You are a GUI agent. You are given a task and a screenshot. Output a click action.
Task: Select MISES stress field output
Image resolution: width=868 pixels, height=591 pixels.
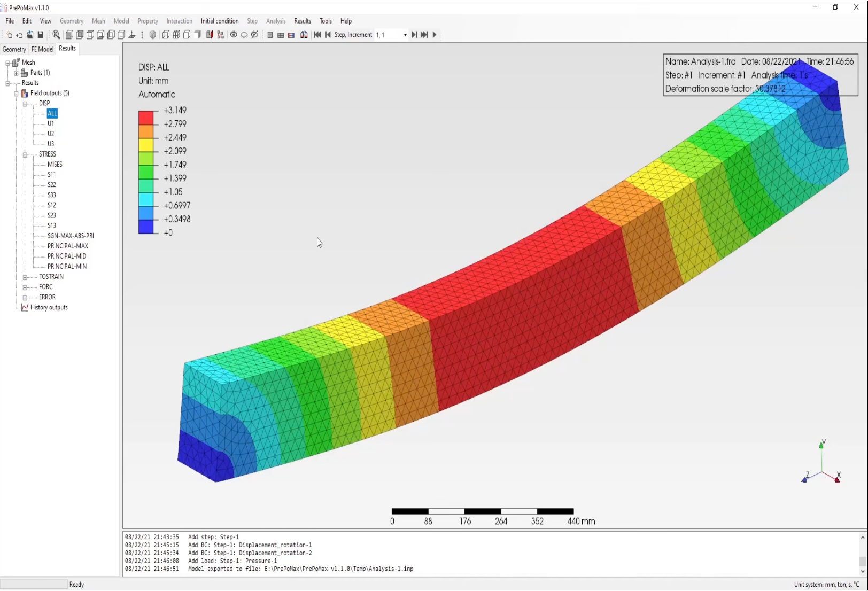coord(55,165)
